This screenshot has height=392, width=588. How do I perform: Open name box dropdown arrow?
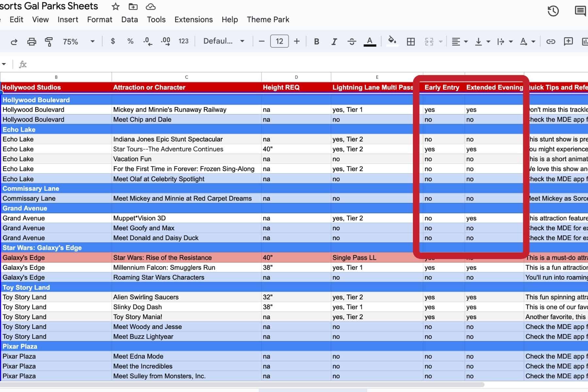[x=4, y=64]
